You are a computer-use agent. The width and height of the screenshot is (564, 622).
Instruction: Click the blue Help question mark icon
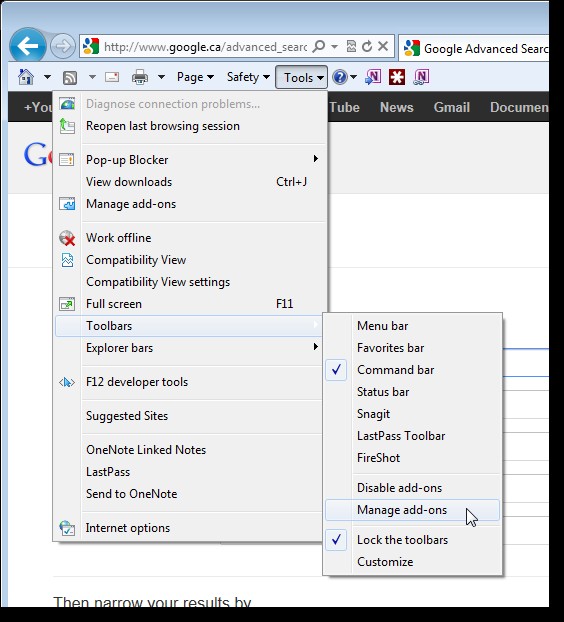[x=340, y=77]
